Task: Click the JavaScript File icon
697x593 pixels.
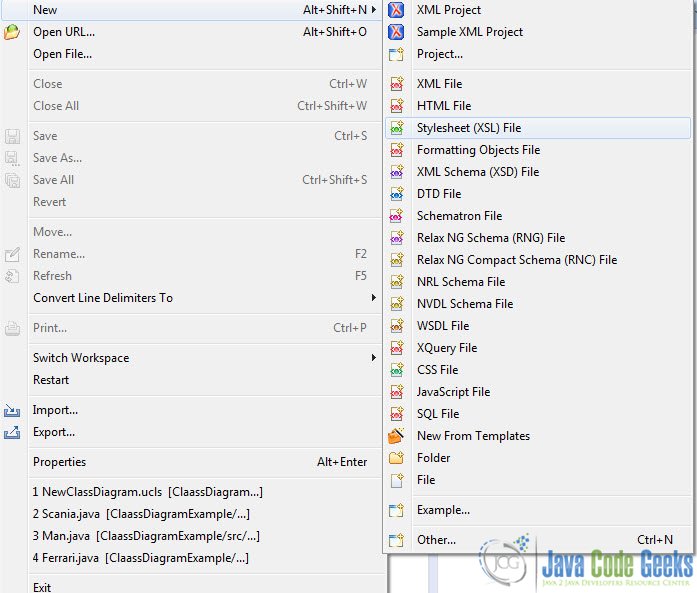Action: click(x=396, y=392)
